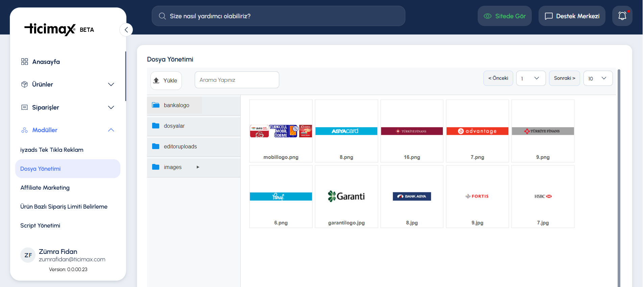Click the upload arrow icon in Yükle
644x287 pixels.
(x=156, y=80)
